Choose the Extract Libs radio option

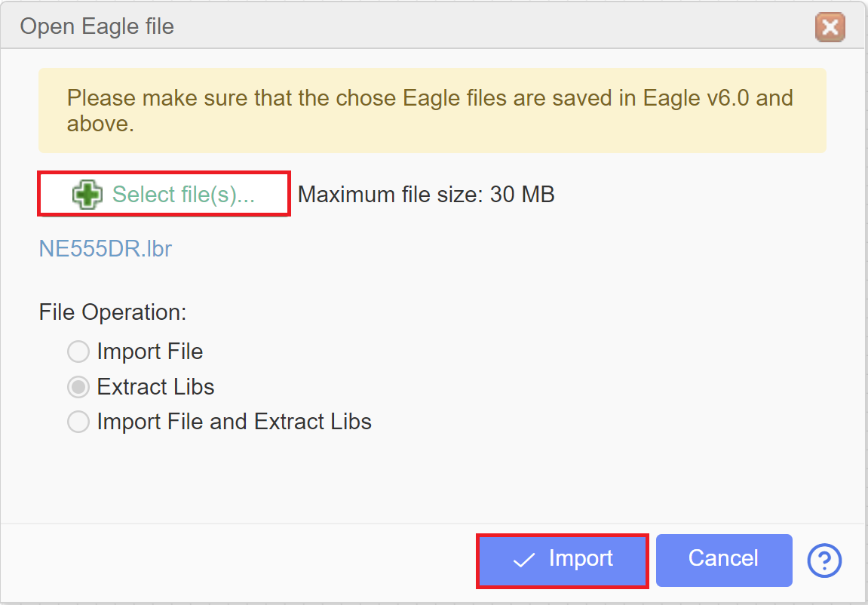78,387
